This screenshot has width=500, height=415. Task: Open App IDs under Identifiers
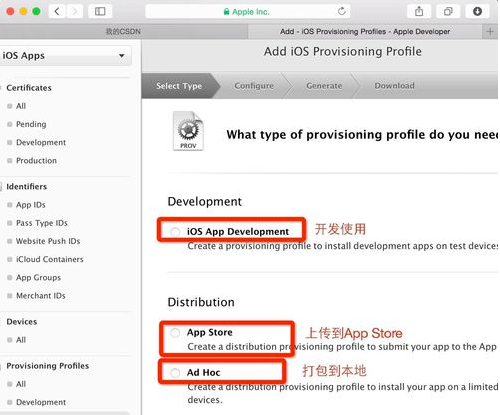(x=31, y=205)
